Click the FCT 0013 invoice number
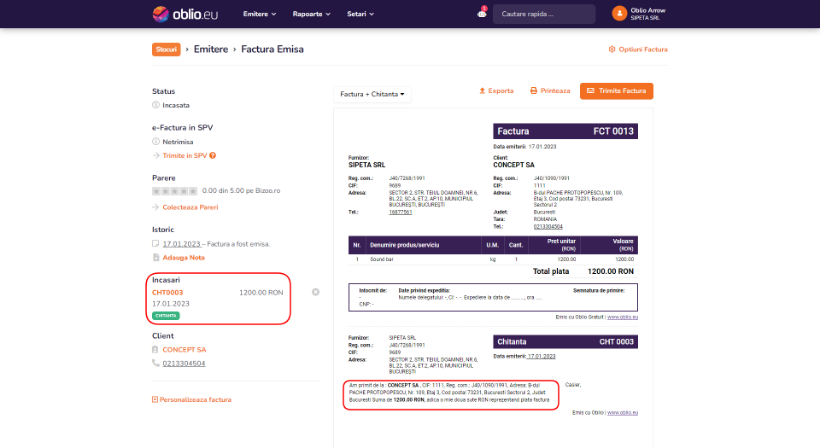This screenshot has height=448, width=820. 613,131
